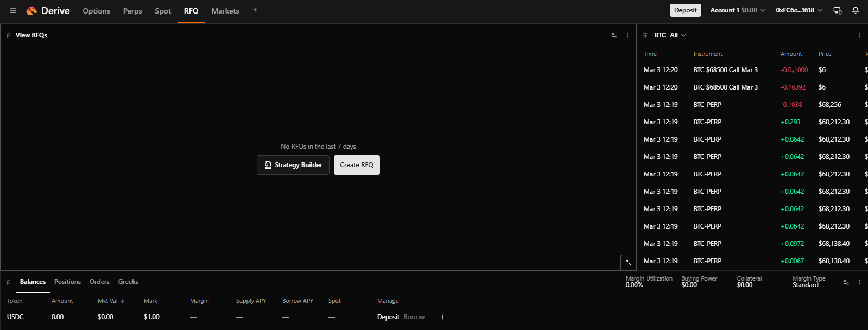Viewport: 868px width, 330px height.
Task: Open trades panel three-dot menu
Action: click(859, 35)
